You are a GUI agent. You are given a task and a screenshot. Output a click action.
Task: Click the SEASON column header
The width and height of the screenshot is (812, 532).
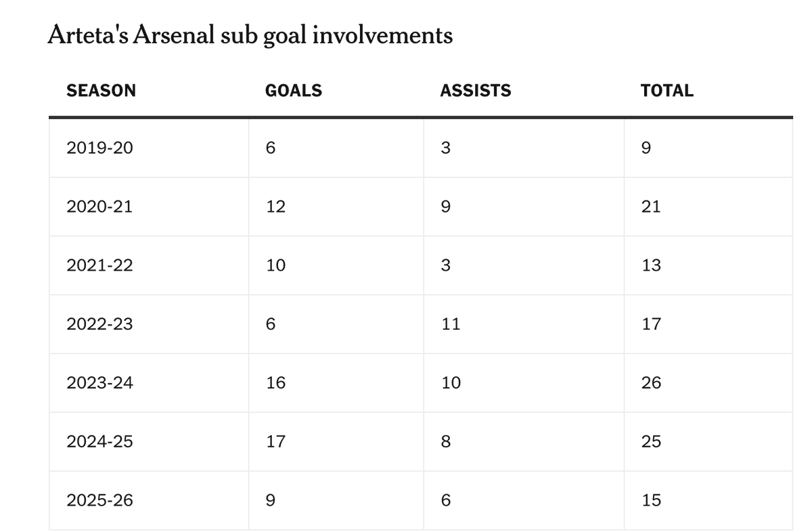(101, 91)
